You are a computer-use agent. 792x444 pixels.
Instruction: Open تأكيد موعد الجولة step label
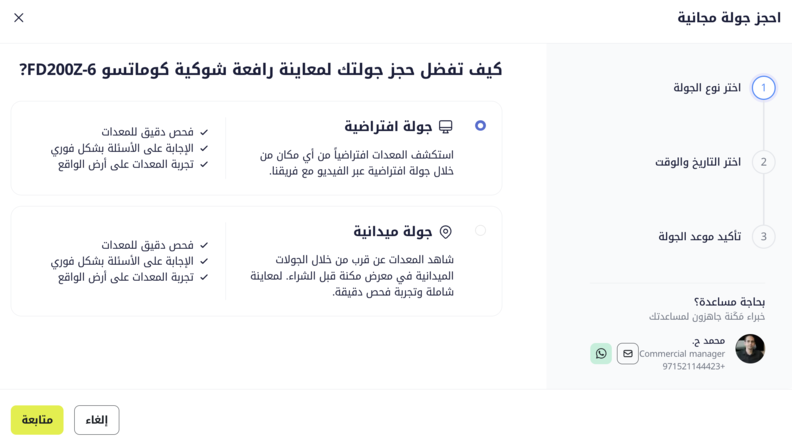click(x=700, y=236)
